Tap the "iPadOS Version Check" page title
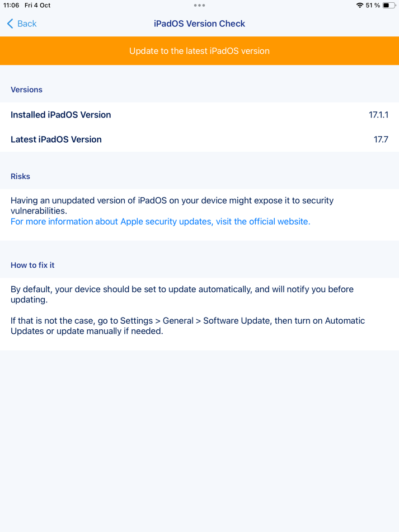 (x=199, y=24)
